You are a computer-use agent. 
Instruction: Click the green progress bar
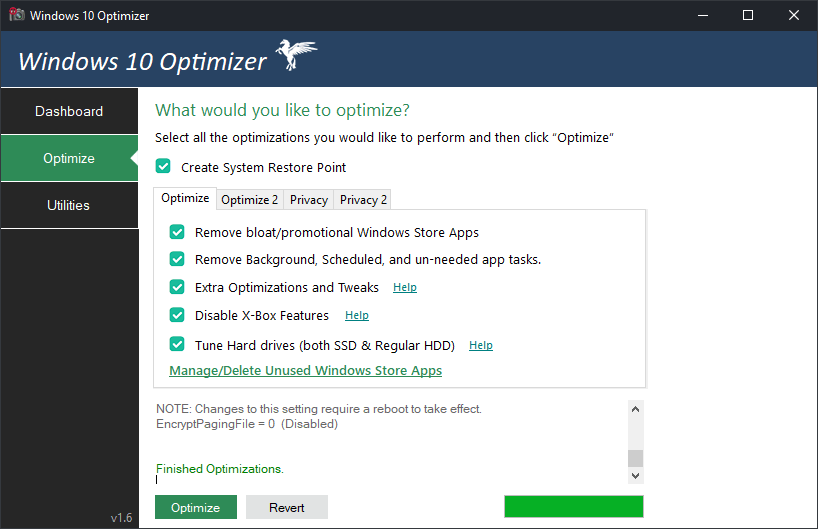click(x=574, y=506)
